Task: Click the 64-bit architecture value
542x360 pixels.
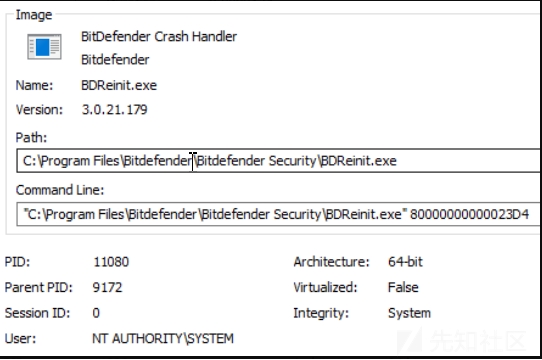Action: click(405, 262)
